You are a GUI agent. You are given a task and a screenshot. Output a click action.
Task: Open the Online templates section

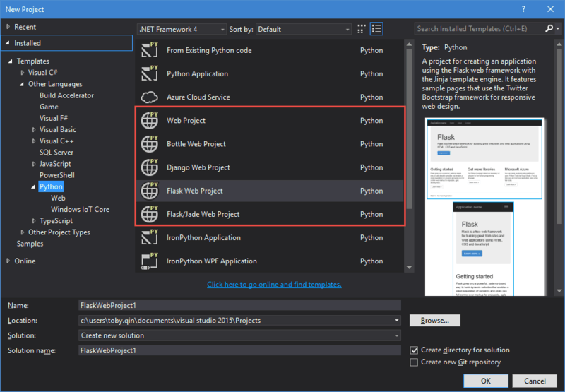[x=25, y=261]
